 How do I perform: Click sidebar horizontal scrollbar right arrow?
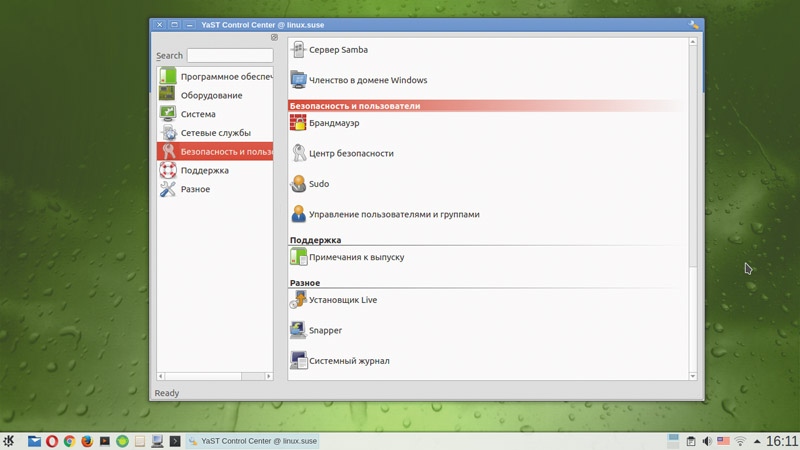(269, 376)
